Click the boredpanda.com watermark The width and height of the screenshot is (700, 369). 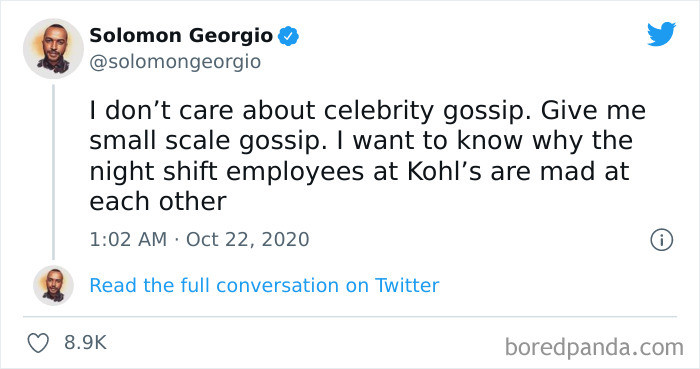tap(594, 347)
